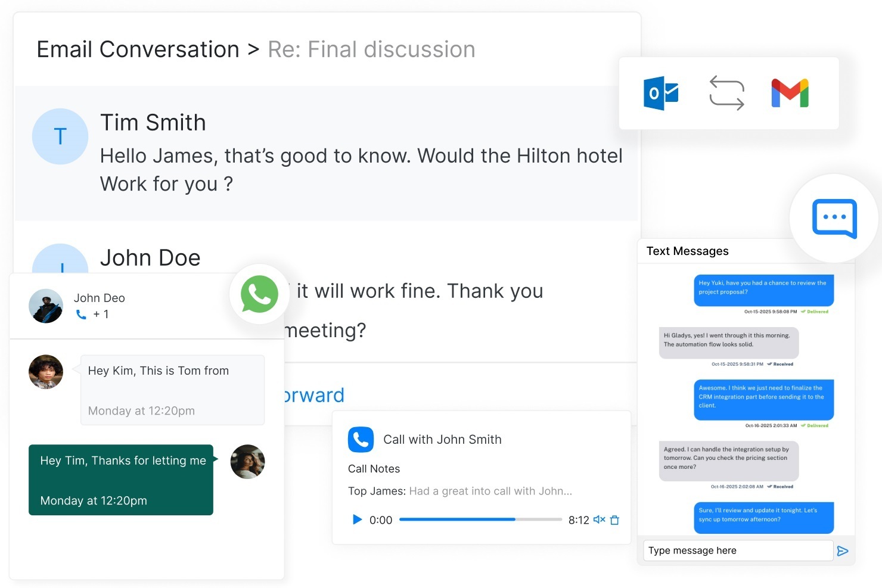This screenshot has width=882, height=588.
Task: Open the Outlook icon
Action: point(661,93)
